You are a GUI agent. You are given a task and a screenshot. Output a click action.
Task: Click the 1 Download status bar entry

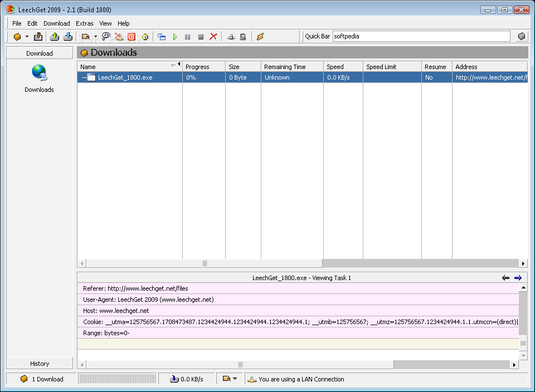coord(42,379)
